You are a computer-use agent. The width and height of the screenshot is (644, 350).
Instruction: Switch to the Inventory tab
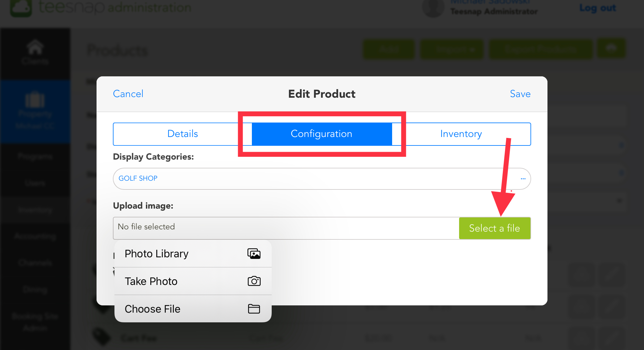(461, 134)
